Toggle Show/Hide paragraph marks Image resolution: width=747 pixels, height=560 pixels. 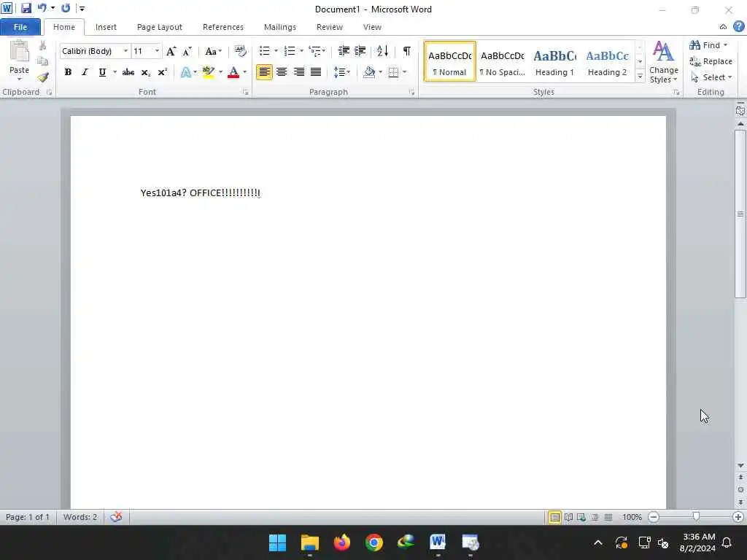click(x=407, y=51)
